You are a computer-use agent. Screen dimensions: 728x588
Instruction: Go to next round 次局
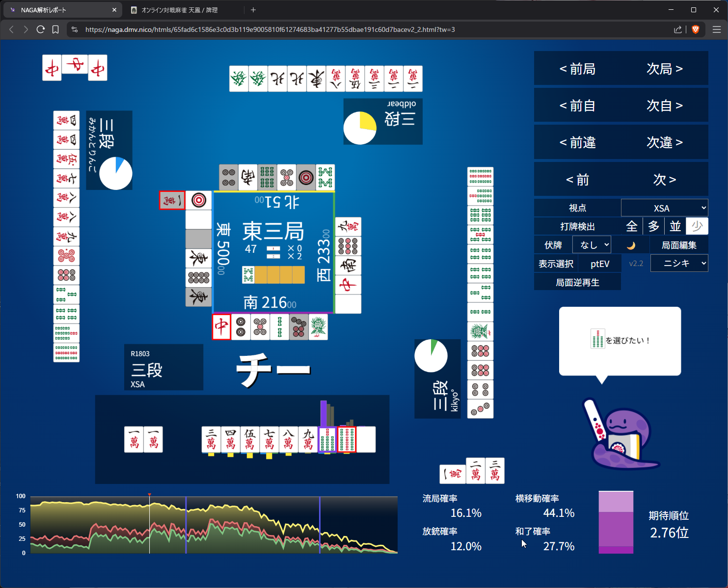(x=664, y=69)
